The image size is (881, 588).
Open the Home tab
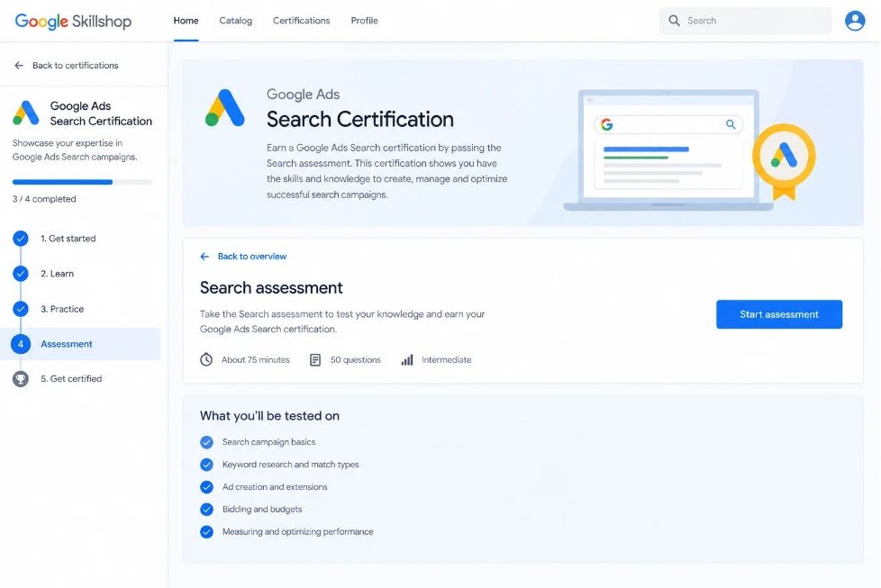[x=186, y=21]
